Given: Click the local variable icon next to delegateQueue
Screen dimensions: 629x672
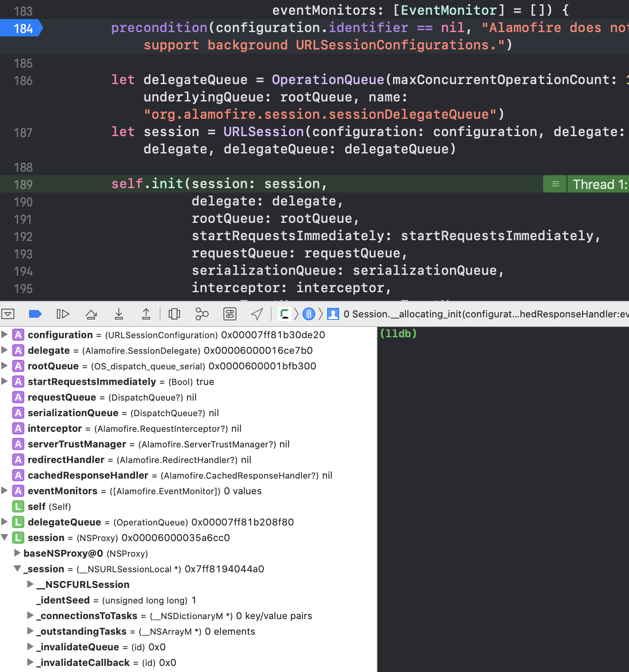Looking at the screenshot, I should point(18,522).
